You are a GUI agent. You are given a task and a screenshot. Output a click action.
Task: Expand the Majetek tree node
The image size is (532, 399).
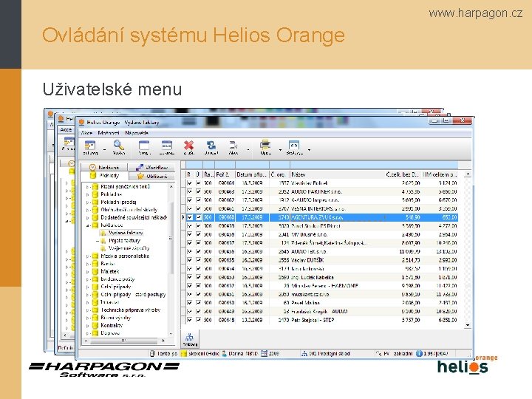(87, 271)
